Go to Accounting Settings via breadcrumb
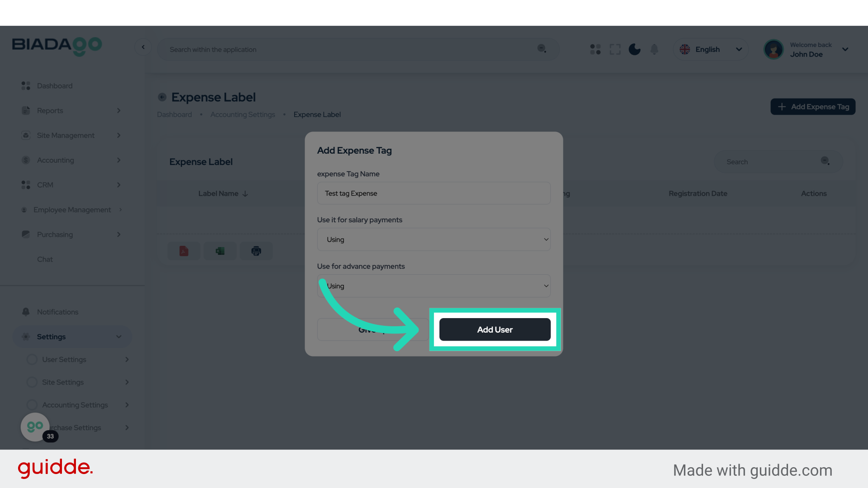Screen dimensions: 868x488 242,114
